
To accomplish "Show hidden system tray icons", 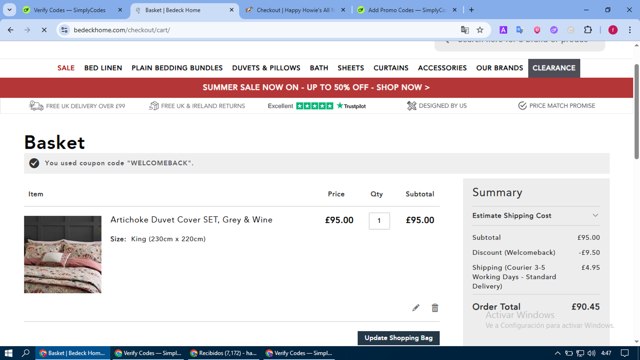I will pyautogui.click(x=557, y=353).
